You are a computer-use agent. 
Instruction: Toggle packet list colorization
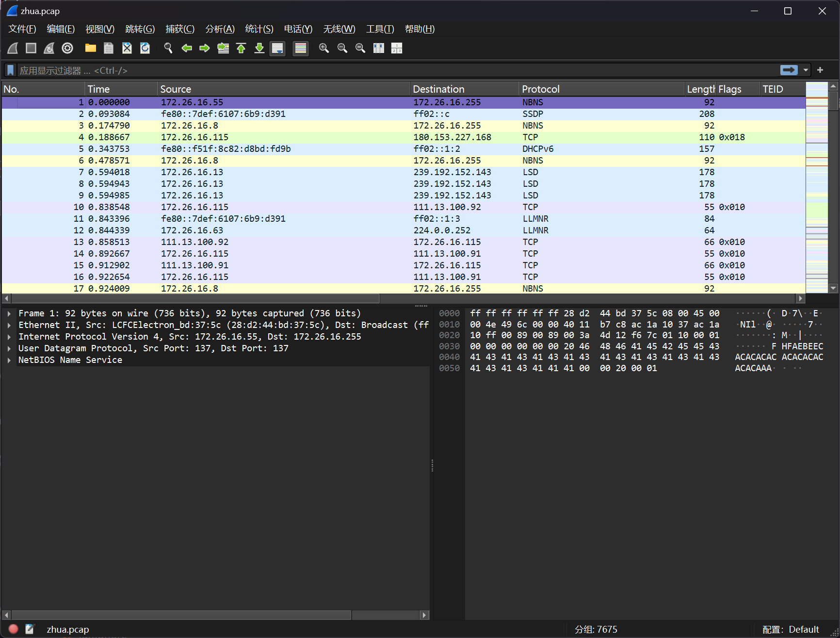301,48
